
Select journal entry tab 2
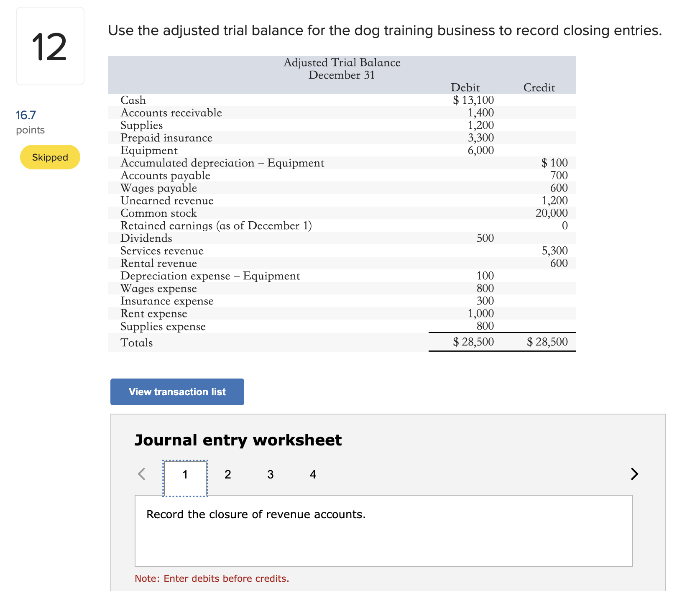227,474
